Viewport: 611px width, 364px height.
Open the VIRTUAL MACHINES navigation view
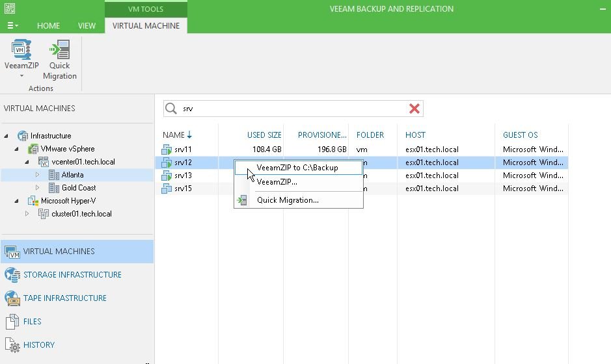tap(77, 252)
